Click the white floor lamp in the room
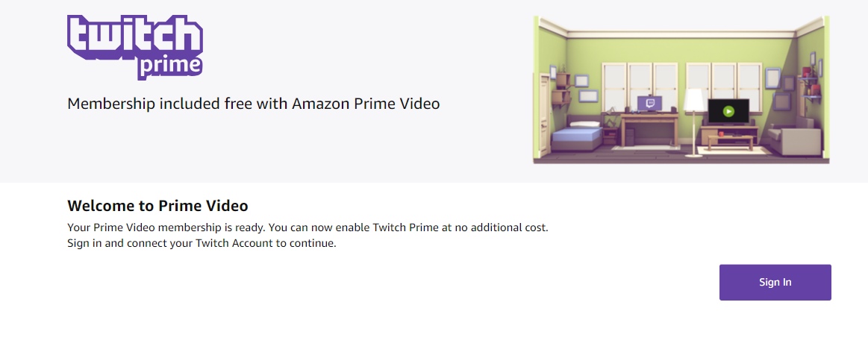This screenshot has height=352, width=868. [x=693, y=122]
